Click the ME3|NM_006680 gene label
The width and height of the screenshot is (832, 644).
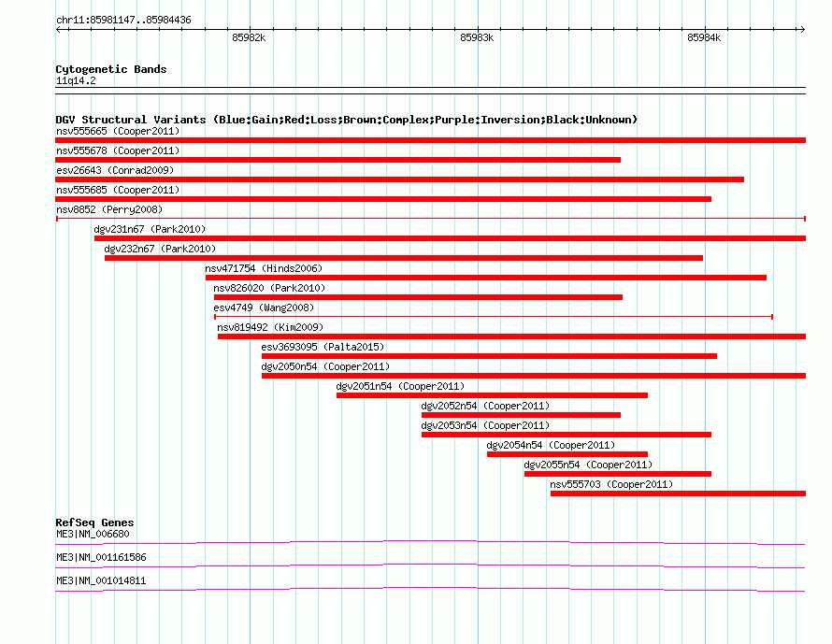tap(93, 535)
